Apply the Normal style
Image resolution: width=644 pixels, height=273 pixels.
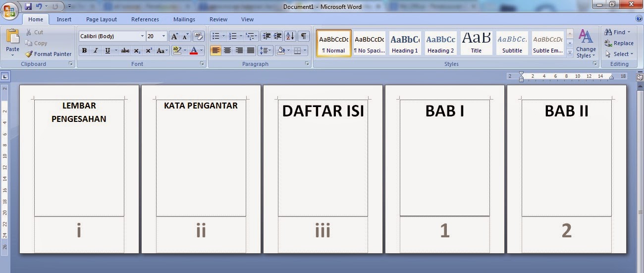click(334, 43)
